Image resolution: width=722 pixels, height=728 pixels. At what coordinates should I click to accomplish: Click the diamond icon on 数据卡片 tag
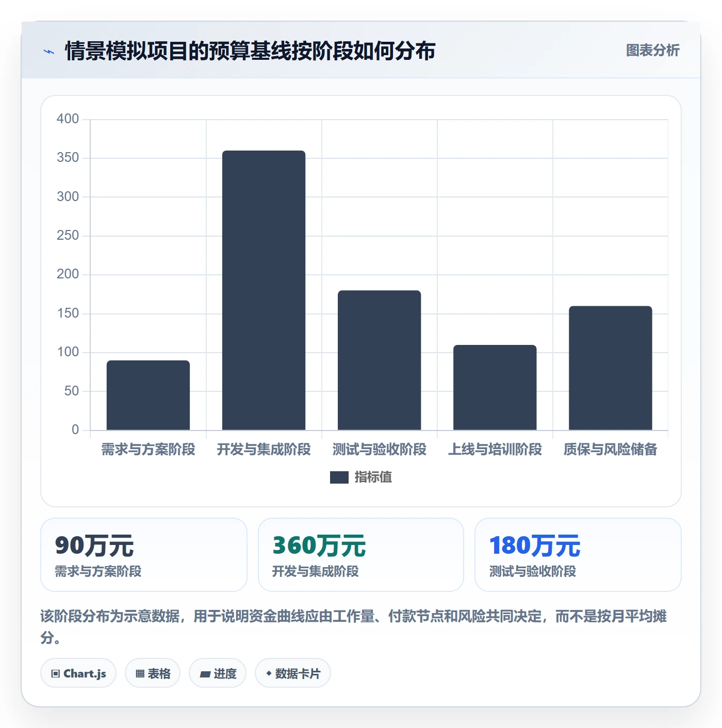269,673
